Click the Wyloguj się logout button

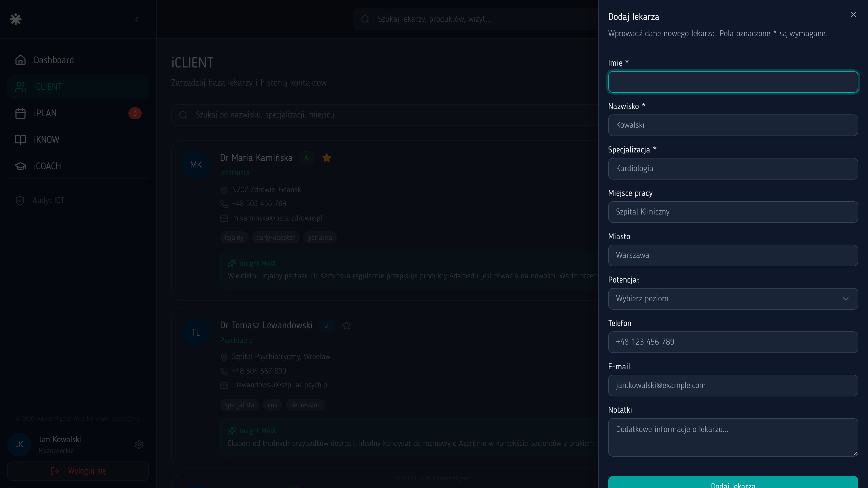[78, 471]
